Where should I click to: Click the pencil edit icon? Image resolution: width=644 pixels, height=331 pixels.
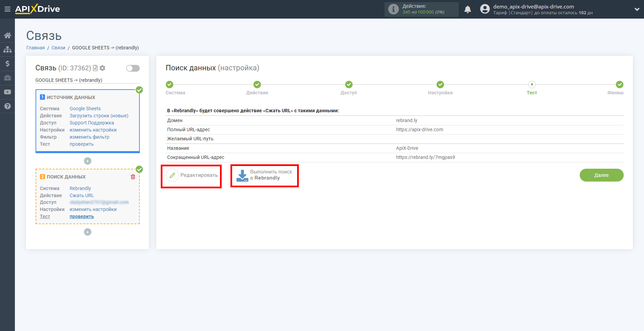tap(172, 175)
